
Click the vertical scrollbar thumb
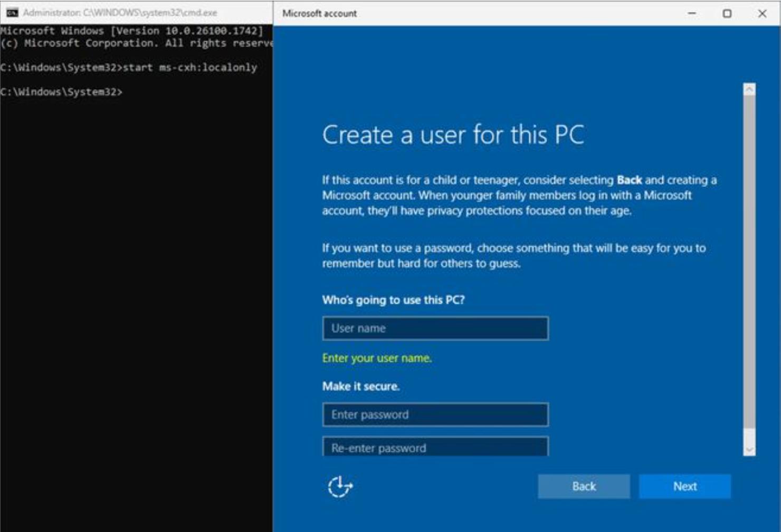tap(749, 262)
